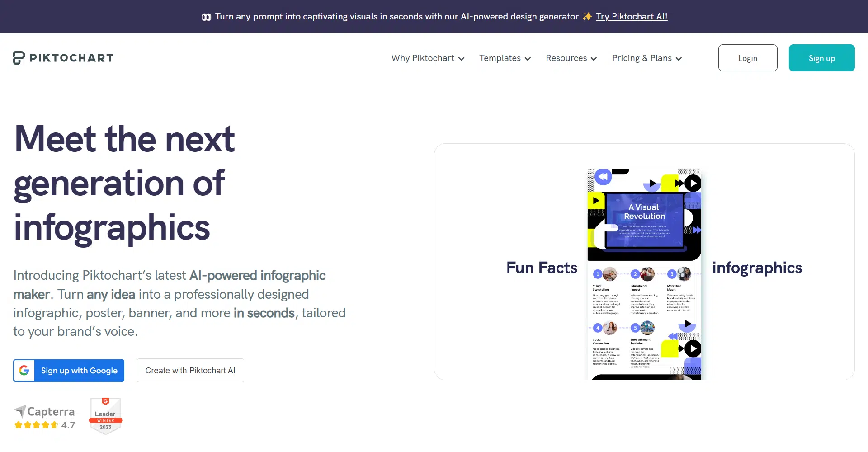The width and height of the screenshot is (868, 452).
Task: Click the sparkles icon in top banner
Action: 587,17
